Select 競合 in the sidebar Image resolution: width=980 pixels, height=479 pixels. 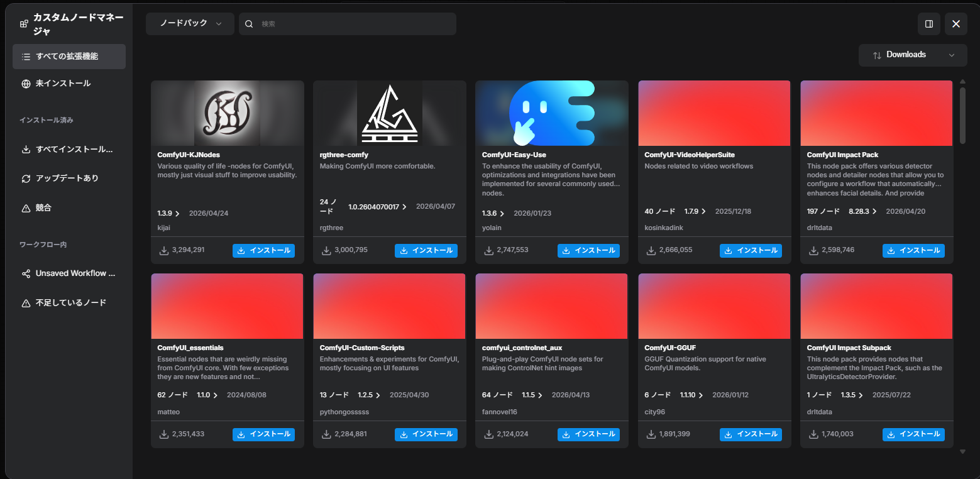coord(69,208)
